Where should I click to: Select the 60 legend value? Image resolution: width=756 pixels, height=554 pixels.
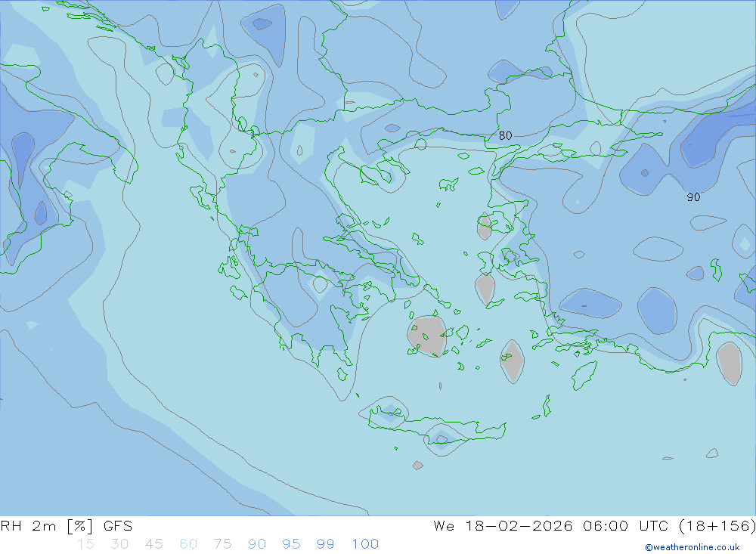click(x=188, y=544)
